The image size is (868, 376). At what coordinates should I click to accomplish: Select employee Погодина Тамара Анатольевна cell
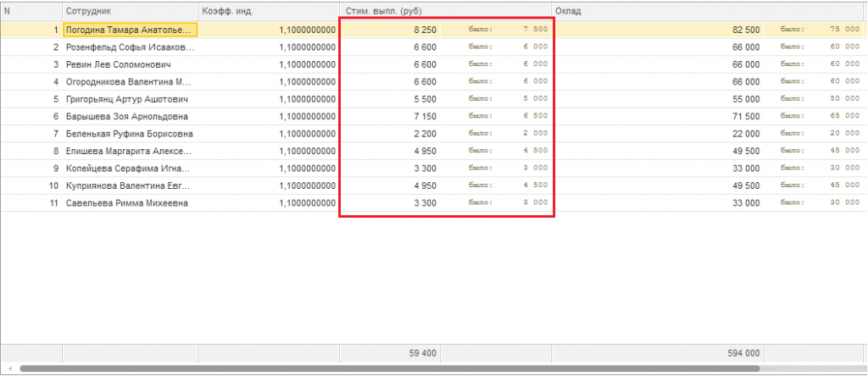[131, 30]
